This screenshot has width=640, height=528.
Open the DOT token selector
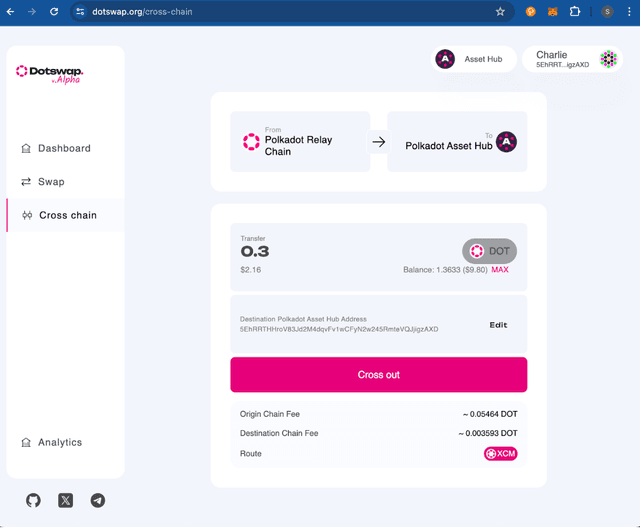coord(489,251)
